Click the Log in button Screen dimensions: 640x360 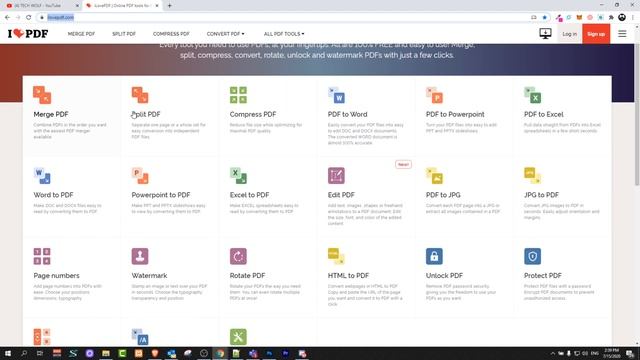(x=569, y=34)
